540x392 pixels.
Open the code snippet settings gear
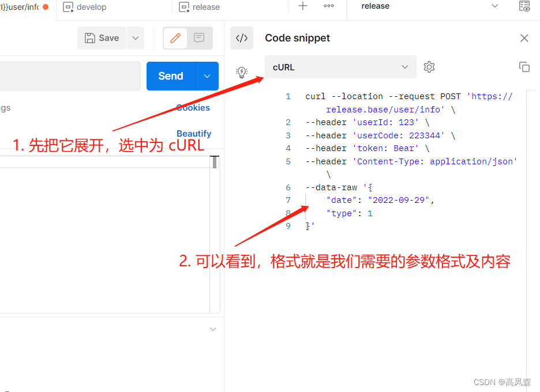point(429,67)
